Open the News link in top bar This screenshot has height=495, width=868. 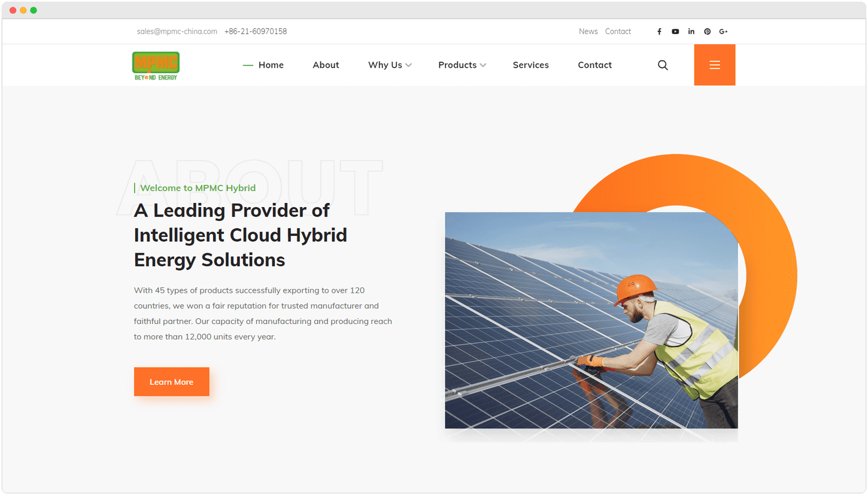click(x=588, y=32)
